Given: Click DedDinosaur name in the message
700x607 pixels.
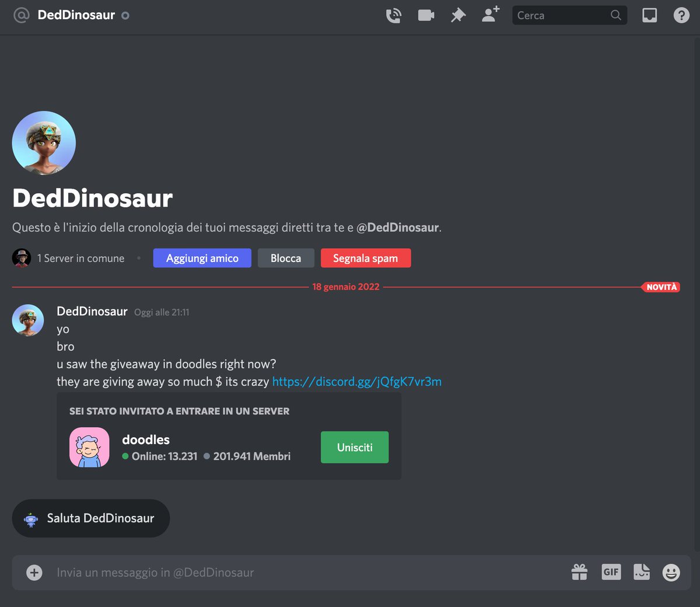Looking at the screenshot, I should pyautogui.click(x=92, y=311).
